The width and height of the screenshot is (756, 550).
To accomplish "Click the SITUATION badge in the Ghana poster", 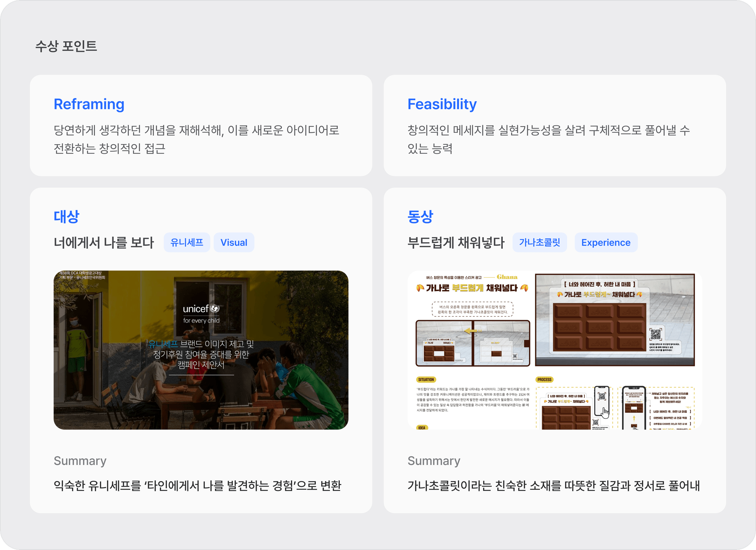I will tap(426, 379).
